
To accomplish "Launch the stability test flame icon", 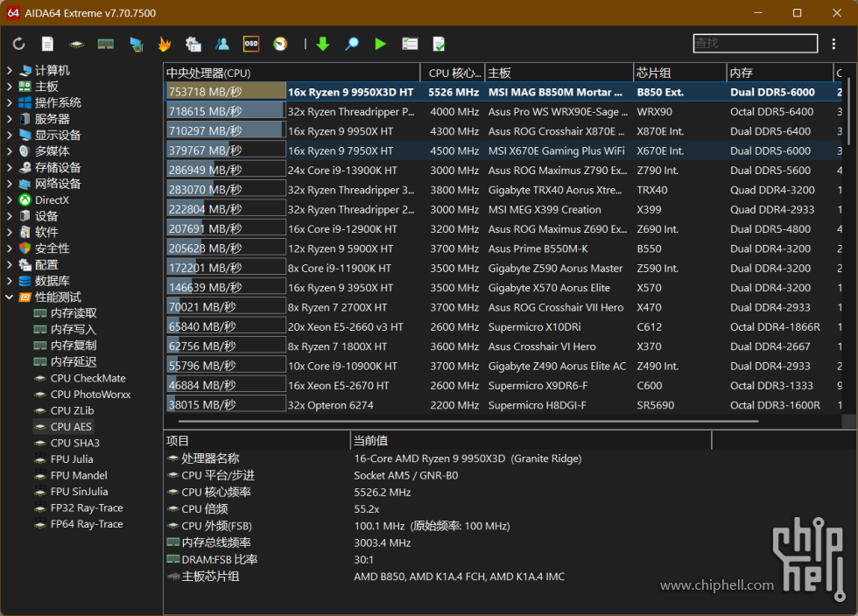I will [x=165, y=44].
